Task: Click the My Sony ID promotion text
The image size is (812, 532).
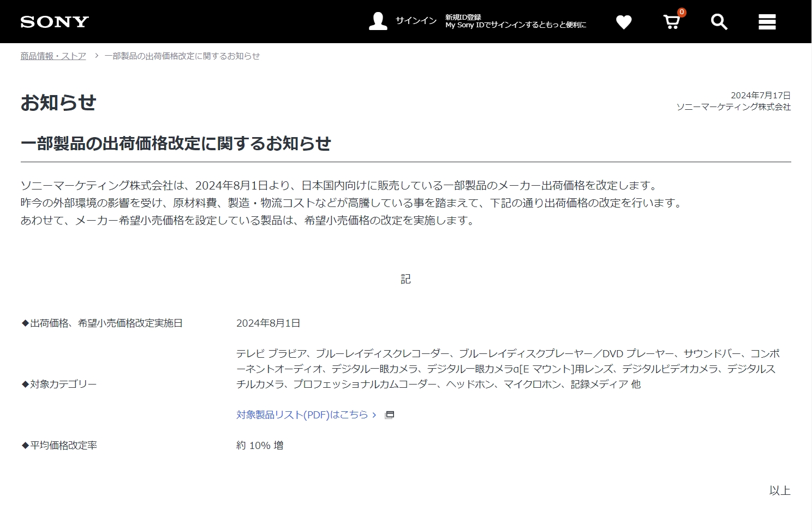Action: pyautogui.click(x=515, y=25)
